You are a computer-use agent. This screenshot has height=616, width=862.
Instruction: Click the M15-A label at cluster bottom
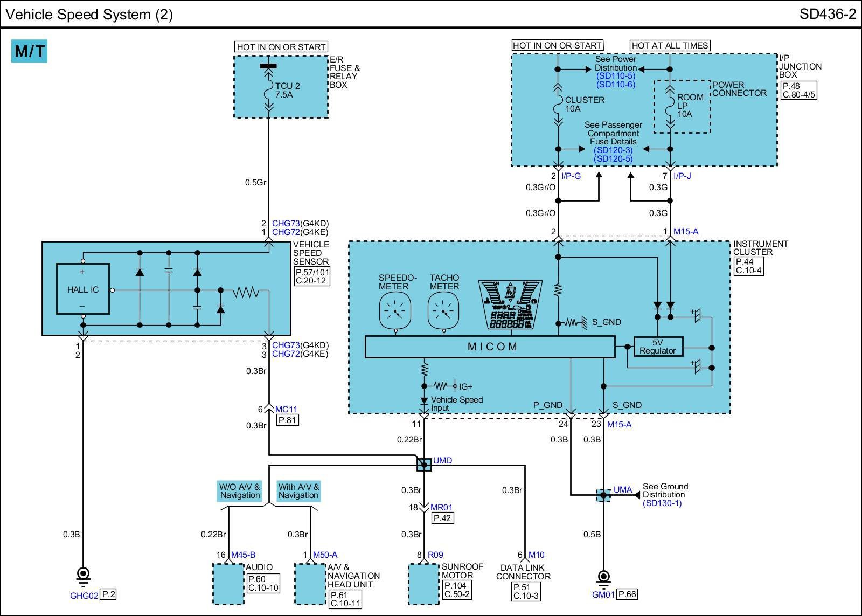(x=620, y=425)
